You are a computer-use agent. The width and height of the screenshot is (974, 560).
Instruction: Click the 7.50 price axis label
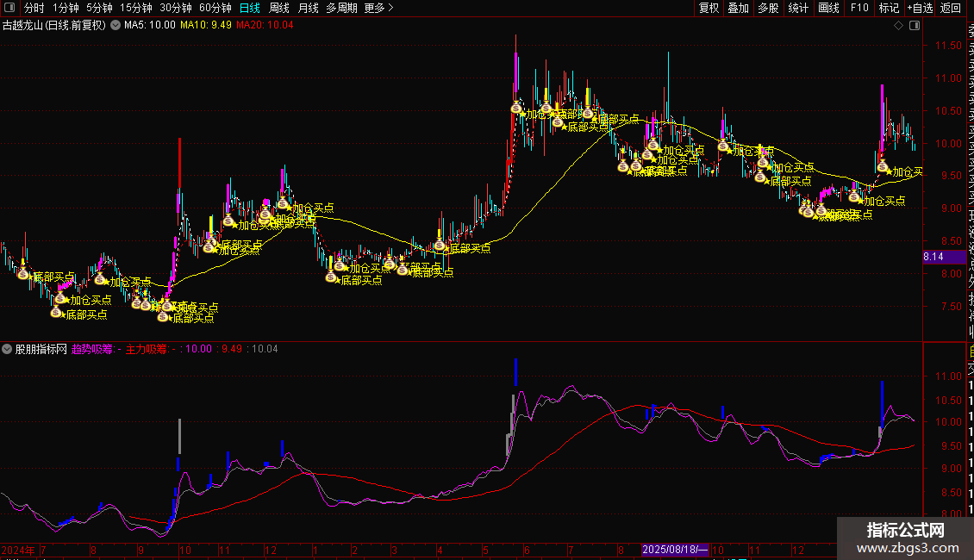click(x=951, y=306)
